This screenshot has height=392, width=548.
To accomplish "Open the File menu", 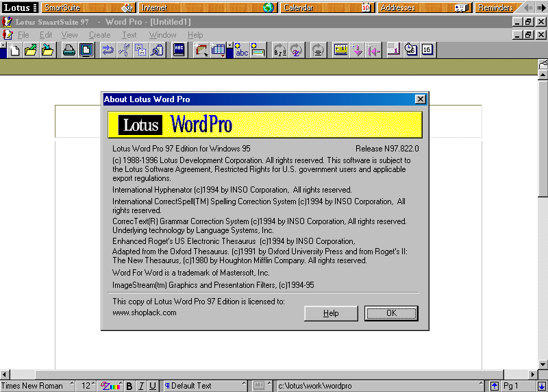I will (23, 35).
